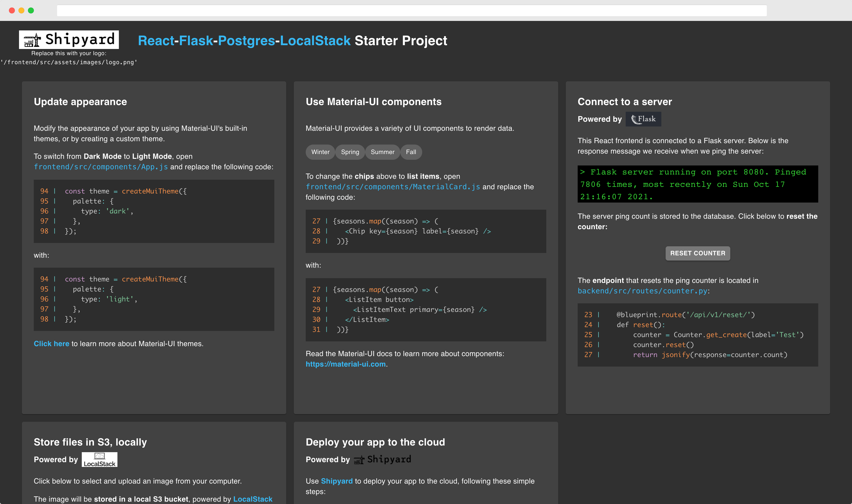Click the code line 'counter.reset()'
The width and height of the screenshot is (852, 504).
tap(663, 345)
